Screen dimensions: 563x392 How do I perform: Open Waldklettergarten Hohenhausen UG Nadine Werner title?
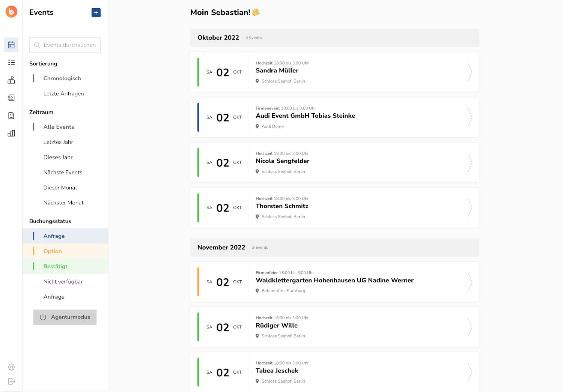click(x=334, y=280)
